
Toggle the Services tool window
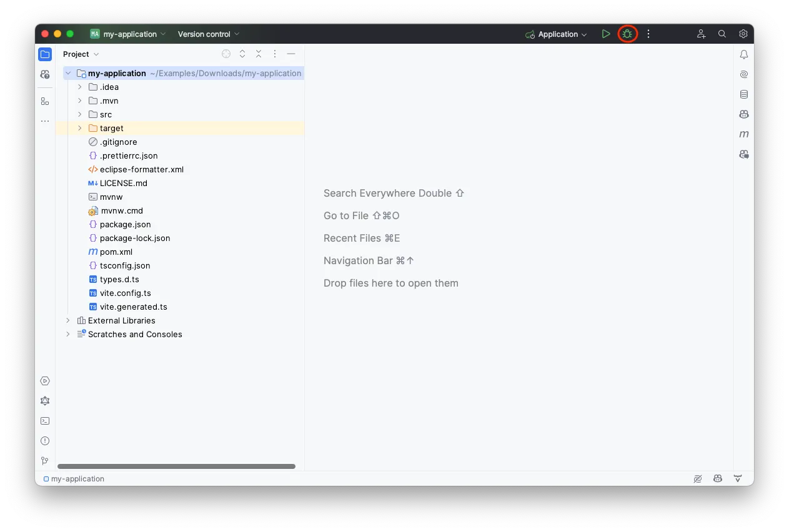pos(44,380)
